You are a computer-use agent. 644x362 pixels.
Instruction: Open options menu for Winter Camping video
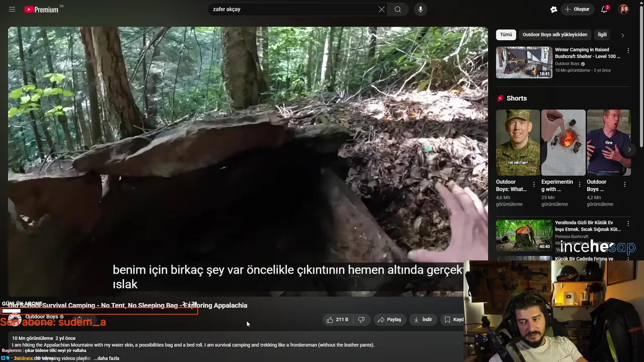click(628, 51)
